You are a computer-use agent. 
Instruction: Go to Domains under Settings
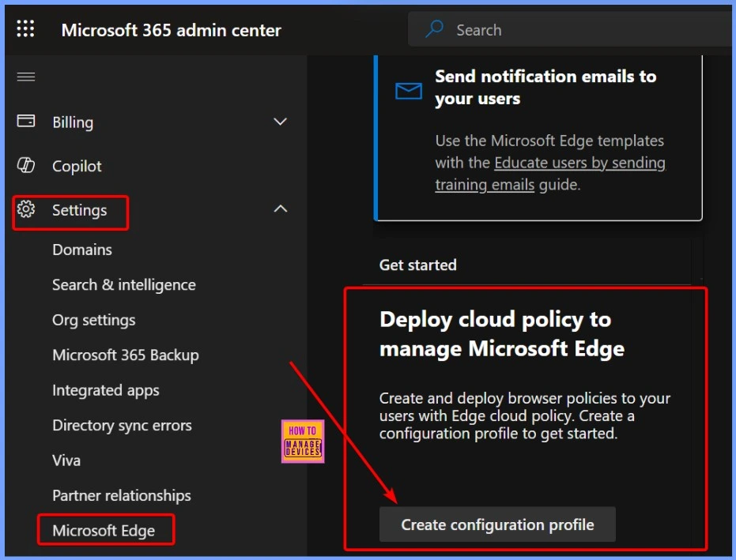pyautogui.click(x=82, y=250)
